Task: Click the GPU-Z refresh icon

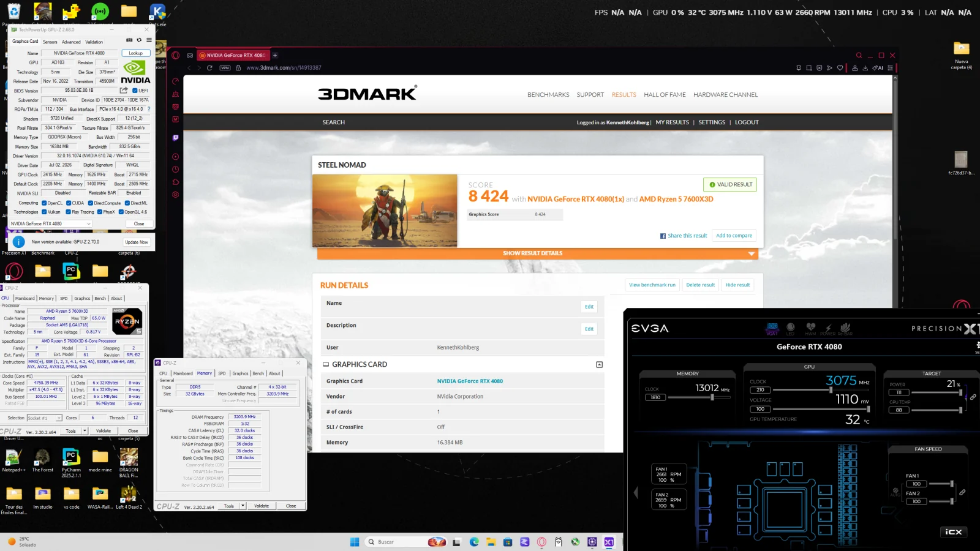Action: (139, 40)
